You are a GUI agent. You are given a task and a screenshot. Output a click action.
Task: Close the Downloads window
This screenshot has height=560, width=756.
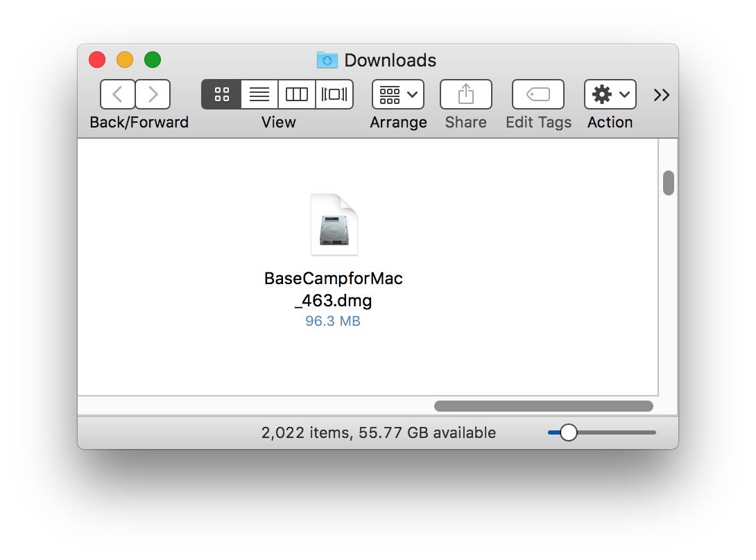[97, 60]
